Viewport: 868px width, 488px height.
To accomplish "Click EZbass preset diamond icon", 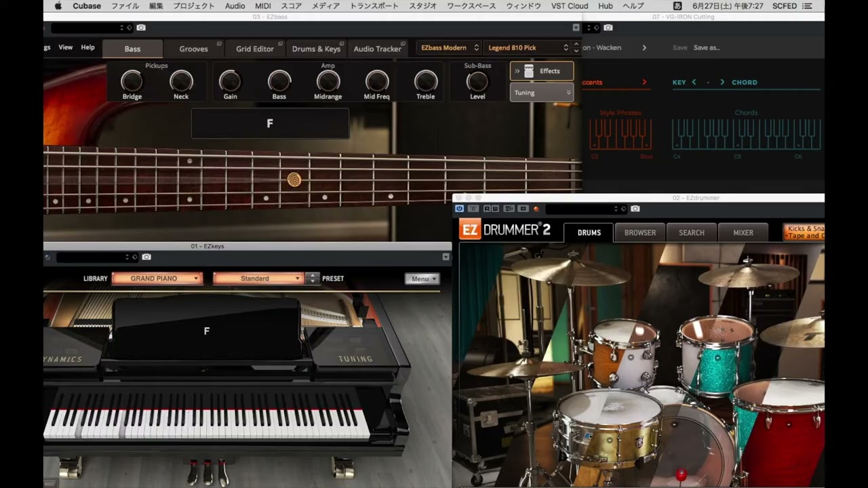I will tap(130, 28).
